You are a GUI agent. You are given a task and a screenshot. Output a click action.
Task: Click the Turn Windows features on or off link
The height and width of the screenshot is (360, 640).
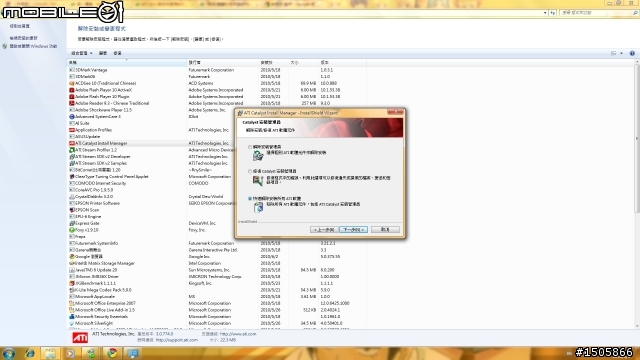33,46
